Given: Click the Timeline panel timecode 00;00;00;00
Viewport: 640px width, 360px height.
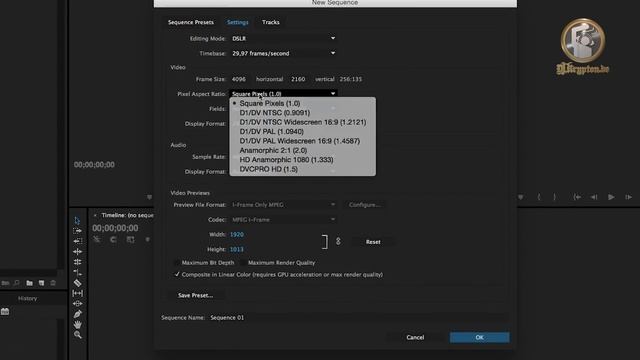Looking at the screenshot, I should point(115,228).
